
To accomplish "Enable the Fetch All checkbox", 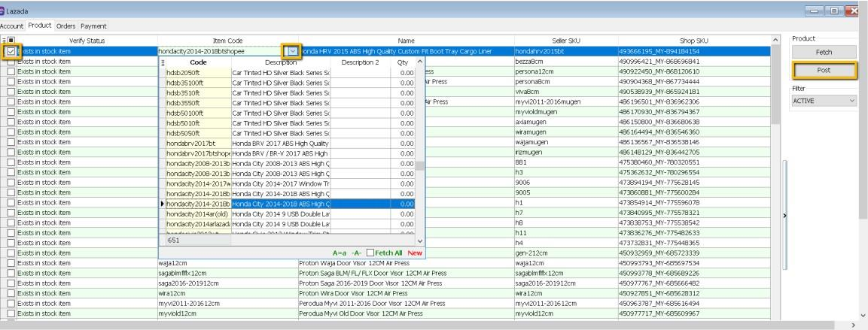I will coord(371,253).
